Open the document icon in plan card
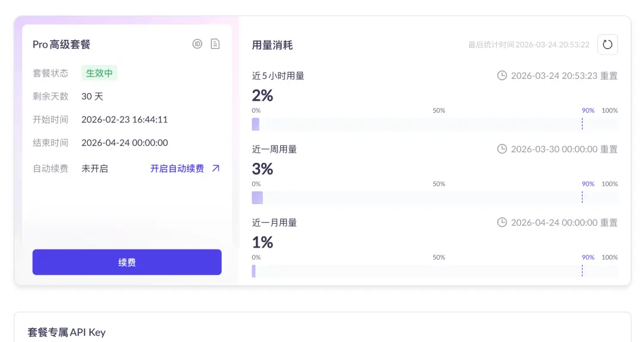Viewport: 644px width, 342px height. (x=215, y=44)
